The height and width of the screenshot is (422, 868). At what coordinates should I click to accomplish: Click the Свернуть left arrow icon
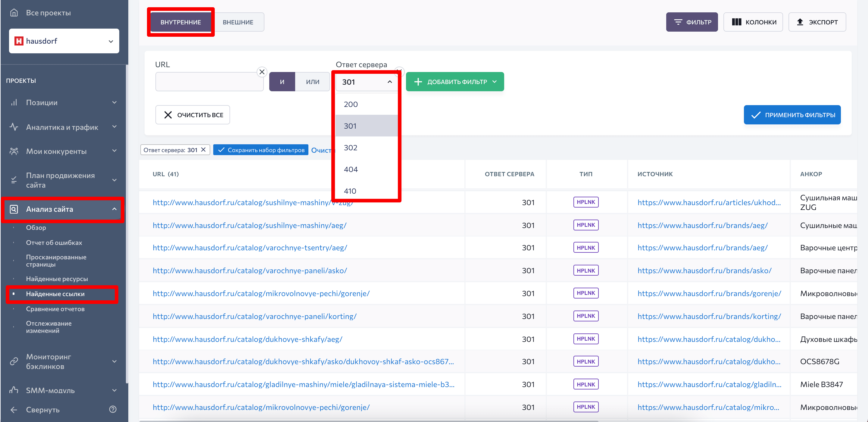coord(14,410)
